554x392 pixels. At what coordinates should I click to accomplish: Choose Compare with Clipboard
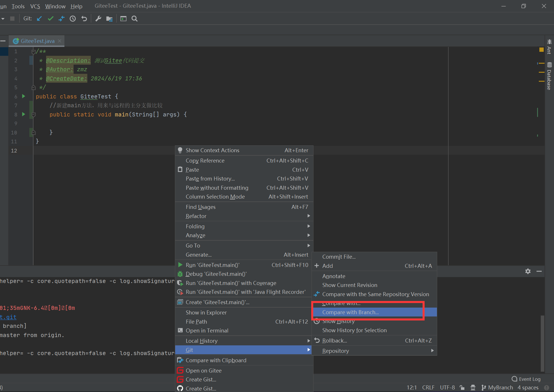click(244, 360)
